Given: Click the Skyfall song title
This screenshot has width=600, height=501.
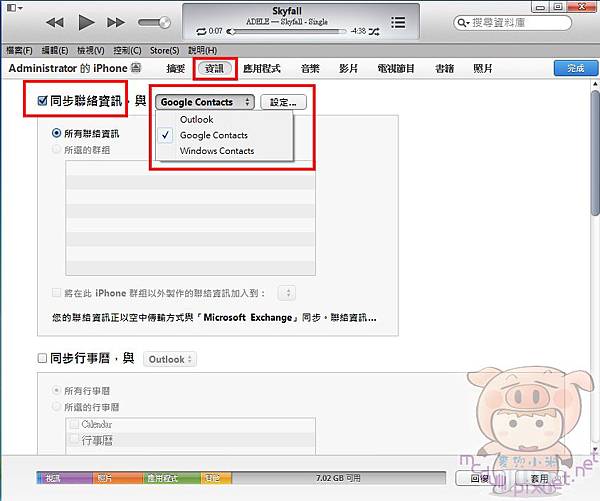Looking at the screenshot, I should pos(287,11).
